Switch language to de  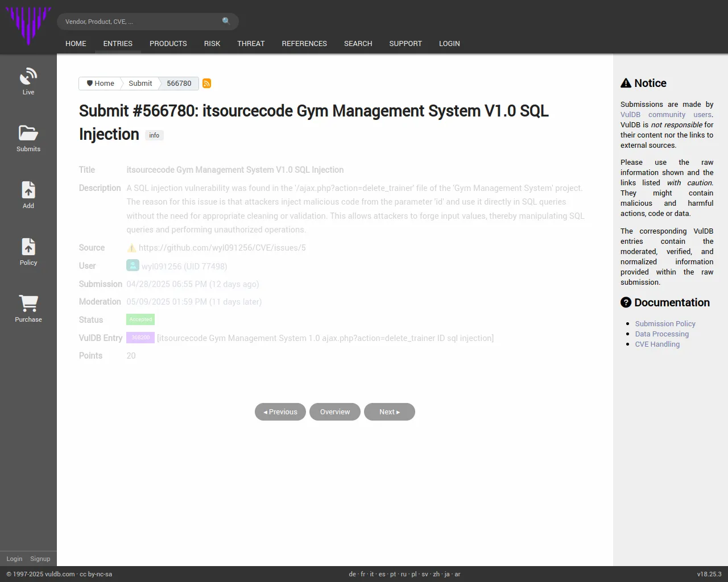[x=353, y=574]
